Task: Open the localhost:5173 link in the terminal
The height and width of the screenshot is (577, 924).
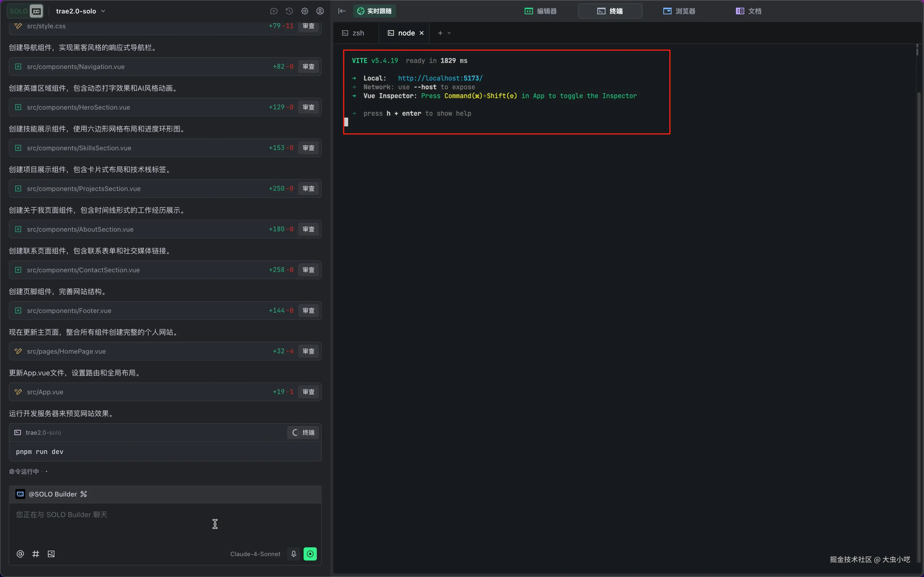Action: pyautogui.click(x=440, y=78)
